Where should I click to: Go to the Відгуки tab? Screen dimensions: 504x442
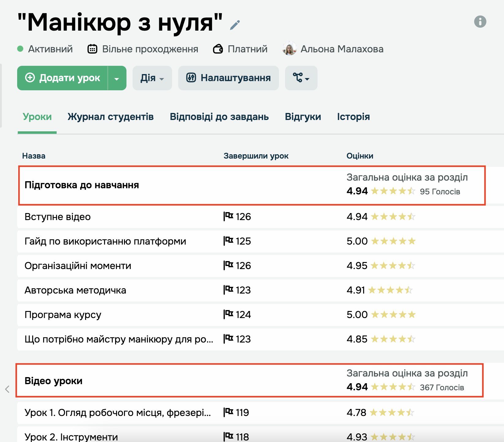point(303,117)
